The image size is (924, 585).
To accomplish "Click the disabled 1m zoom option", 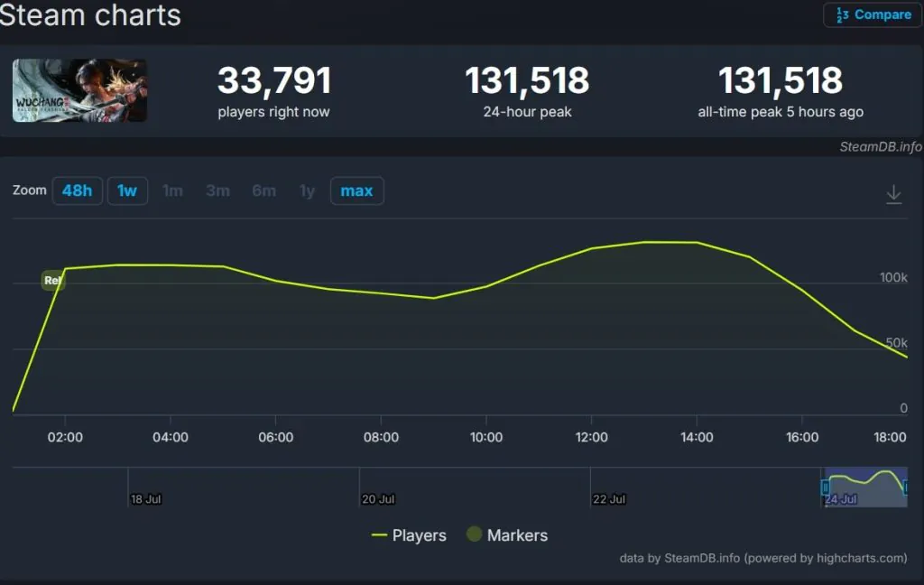I will tap(172, 190).
